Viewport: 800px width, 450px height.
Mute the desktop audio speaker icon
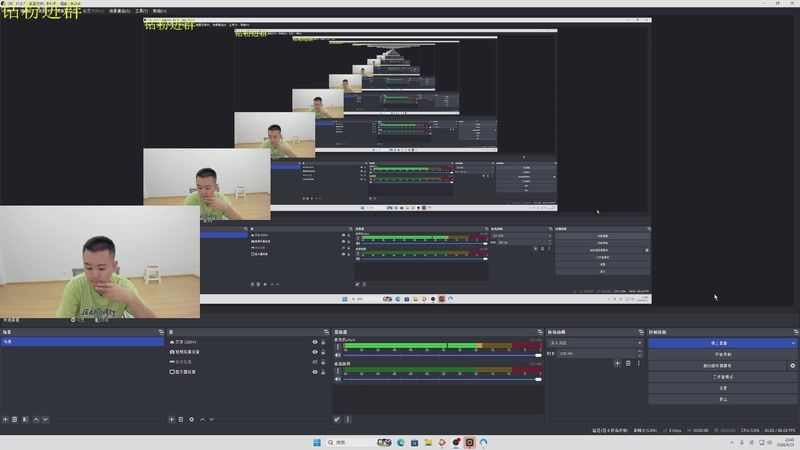338,379
